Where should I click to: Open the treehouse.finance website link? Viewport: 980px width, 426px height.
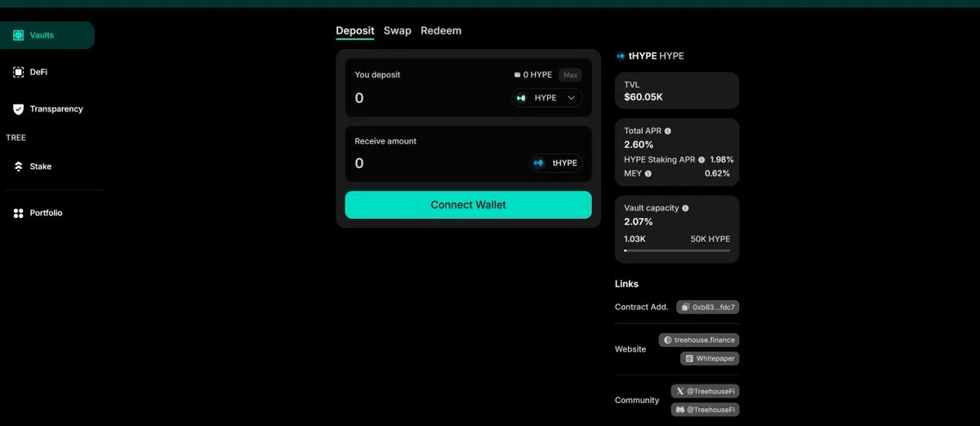(699, 339)
